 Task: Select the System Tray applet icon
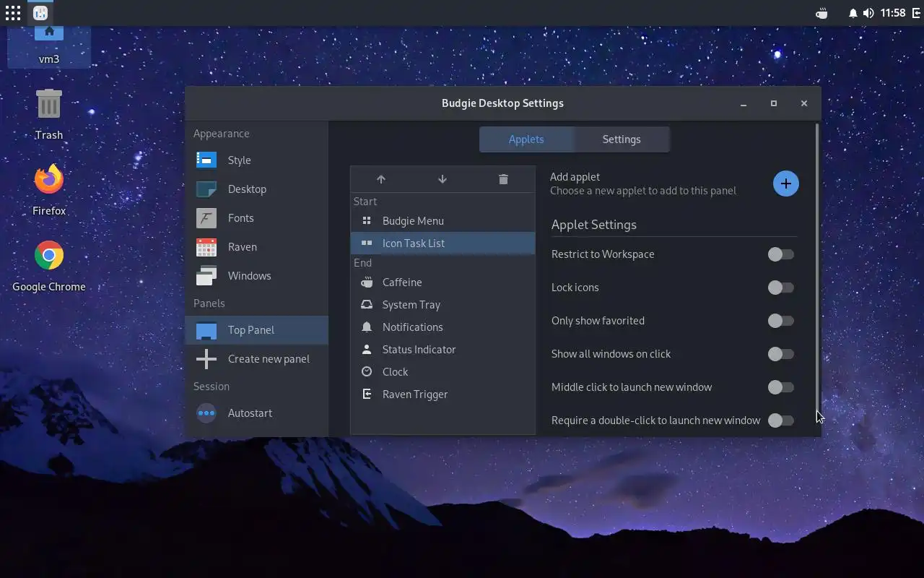367,305
